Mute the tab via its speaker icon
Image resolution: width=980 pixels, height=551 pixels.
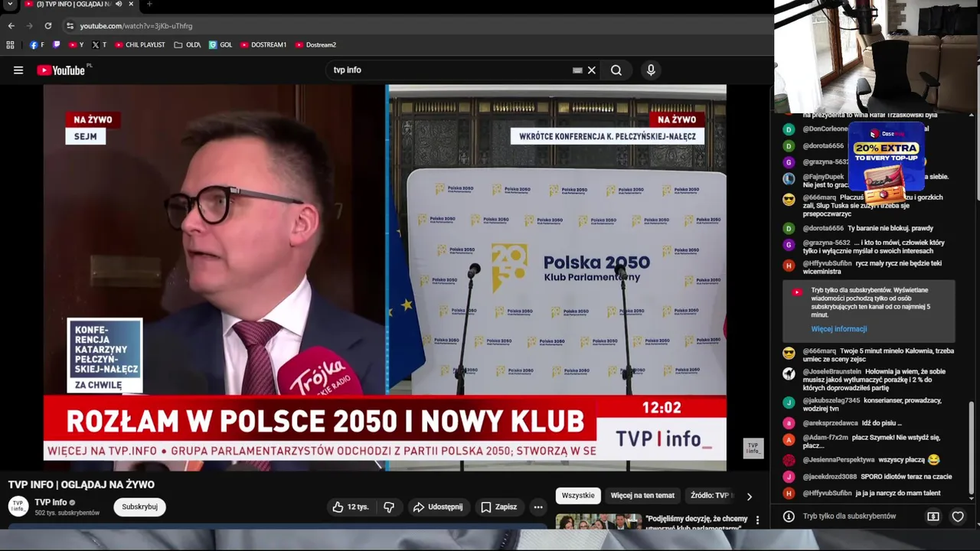[119, 5]
